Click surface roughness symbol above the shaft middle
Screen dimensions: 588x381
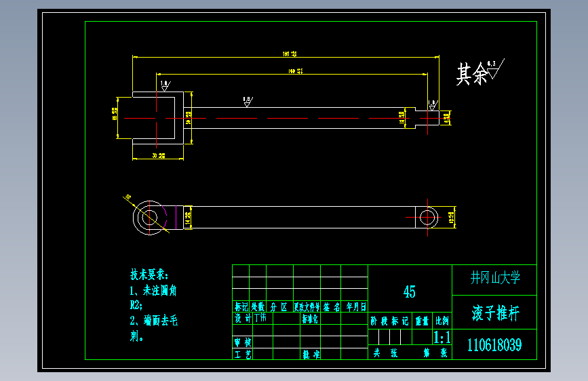(x=248, y=102)
